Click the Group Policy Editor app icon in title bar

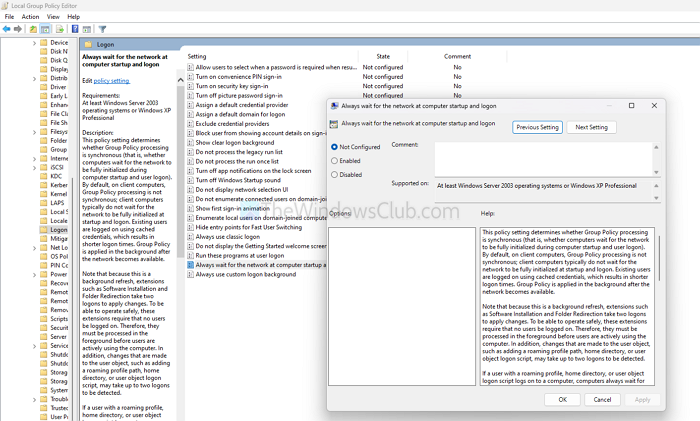(5, 6)
